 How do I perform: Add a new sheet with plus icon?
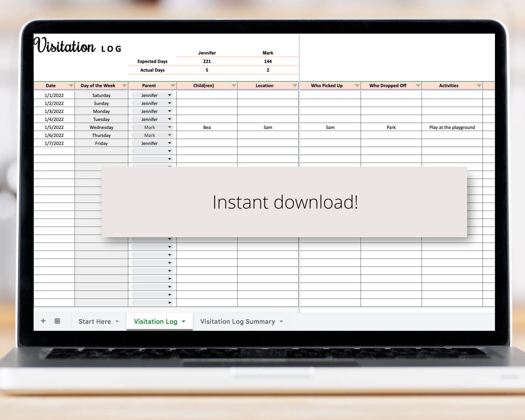coord(43,321)
